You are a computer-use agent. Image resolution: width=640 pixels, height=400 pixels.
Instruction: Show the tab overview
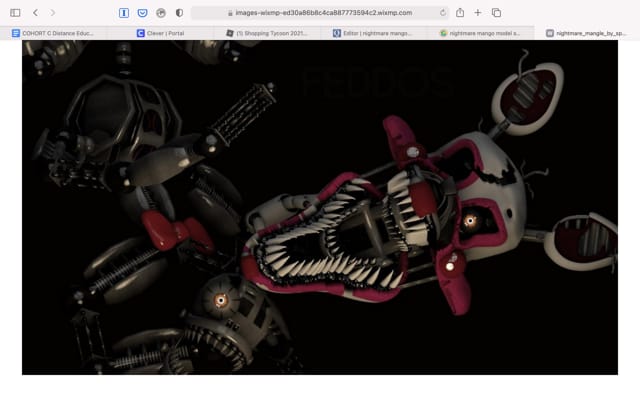[x=496, y=13]
